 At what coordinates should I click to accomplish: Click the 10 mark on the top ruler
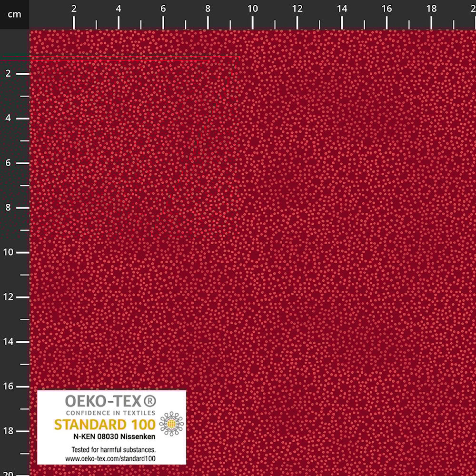pyautogui.click(x=253, y=9)
